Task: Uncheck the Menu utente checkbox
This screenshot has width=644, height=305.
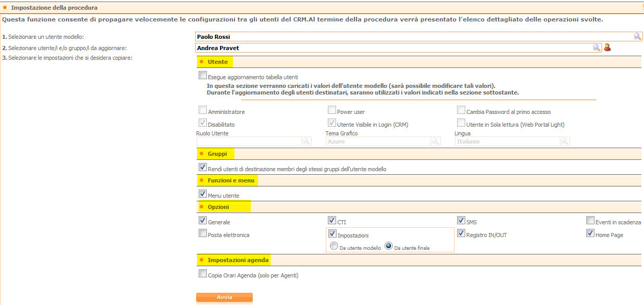Action: tap(203, 195)
